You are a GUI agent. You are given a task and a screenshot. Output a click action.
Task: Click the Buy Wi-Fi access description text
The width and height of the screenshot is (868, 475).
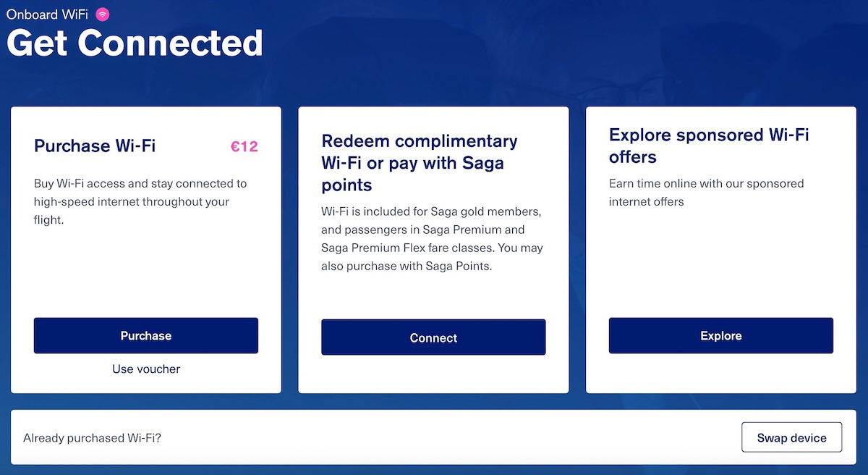[140, 184]
